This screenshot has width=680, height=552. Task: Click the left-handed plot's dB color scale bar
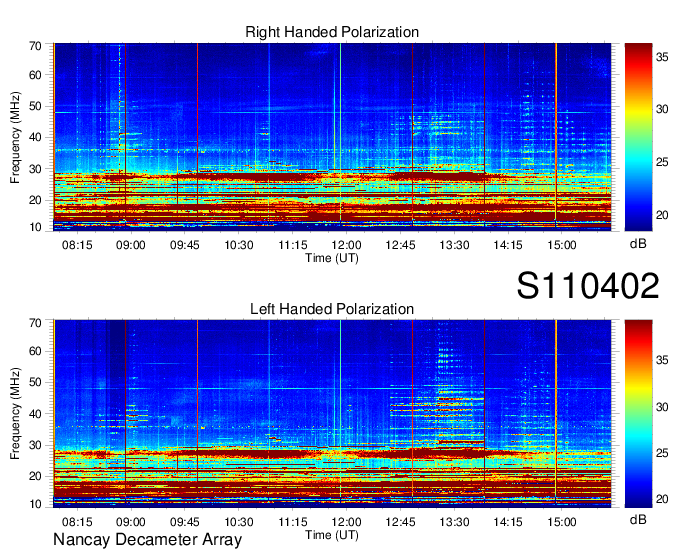click(638, 413)
